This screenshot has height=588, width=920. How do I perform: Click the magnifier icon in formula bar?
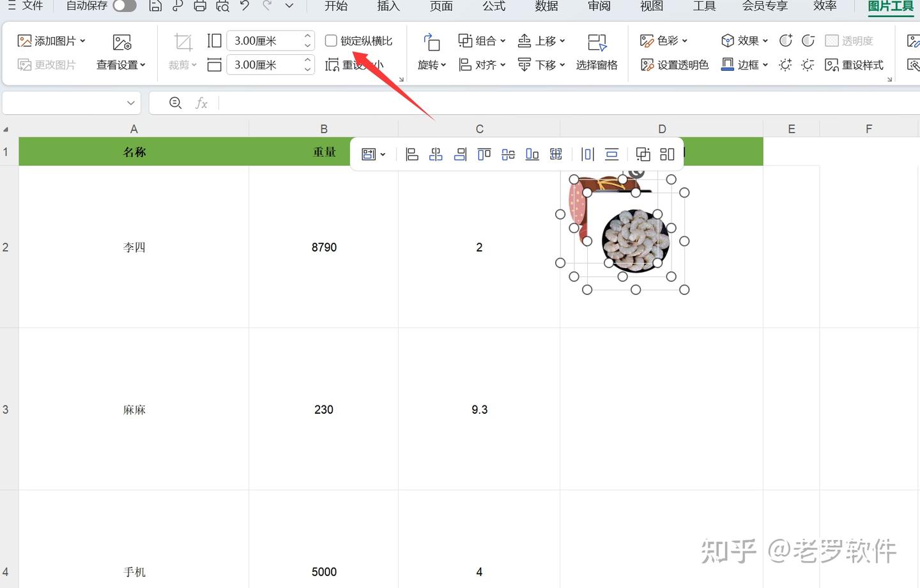click(x=175, y=103)
